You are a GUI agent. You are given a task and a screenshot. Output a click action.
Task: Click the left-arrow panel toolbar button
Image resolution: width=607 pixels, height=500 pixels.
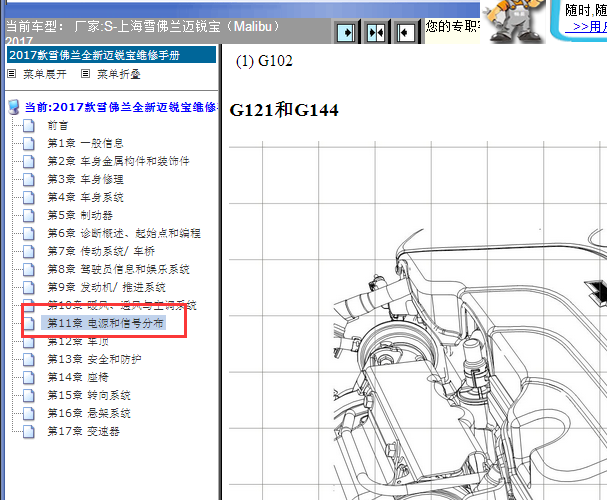406,33
